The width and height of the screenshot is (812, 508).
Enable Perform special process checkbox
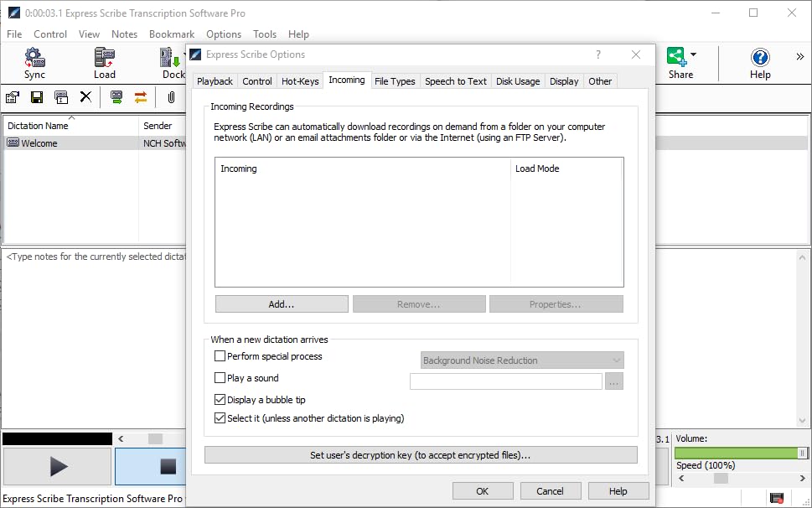tap(220, 356)
